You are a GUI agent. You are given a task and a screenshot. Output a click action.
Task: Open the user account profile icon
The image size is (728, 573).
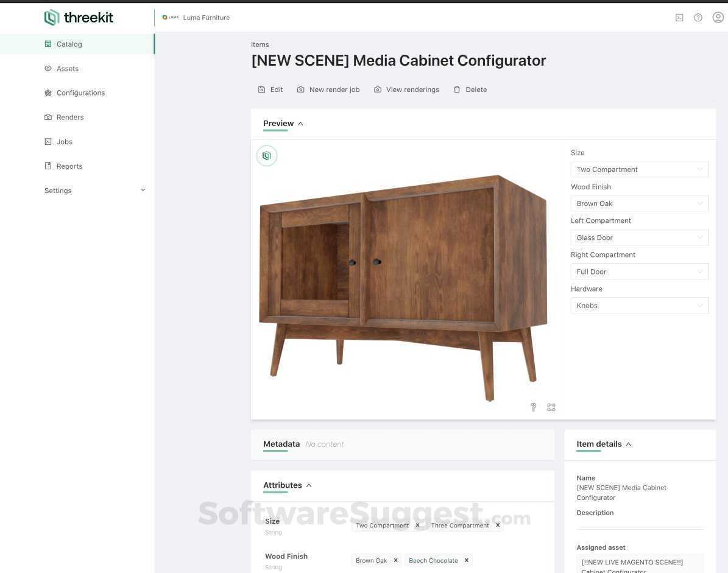click(718, 17)
